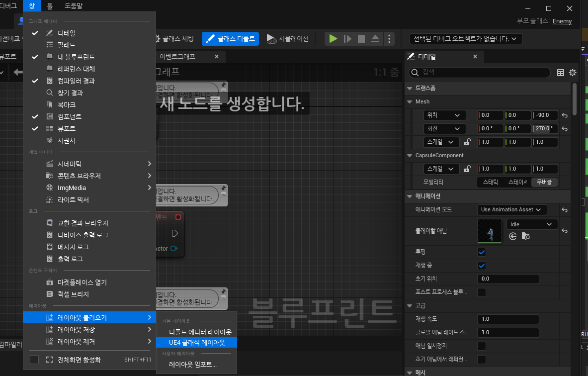Open the Bookmarks panel from menu

pos(89,105)
